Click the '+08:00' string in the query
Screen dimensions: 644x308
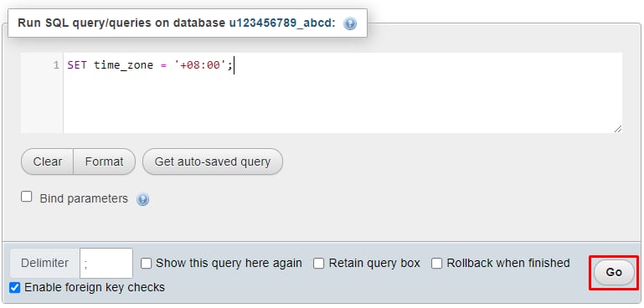tap(200, 65)
